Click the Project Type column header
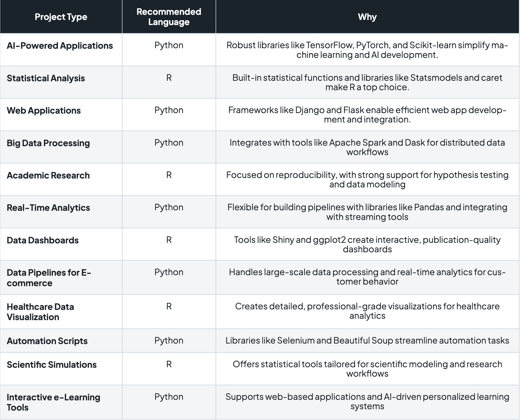 pos(61,17)
